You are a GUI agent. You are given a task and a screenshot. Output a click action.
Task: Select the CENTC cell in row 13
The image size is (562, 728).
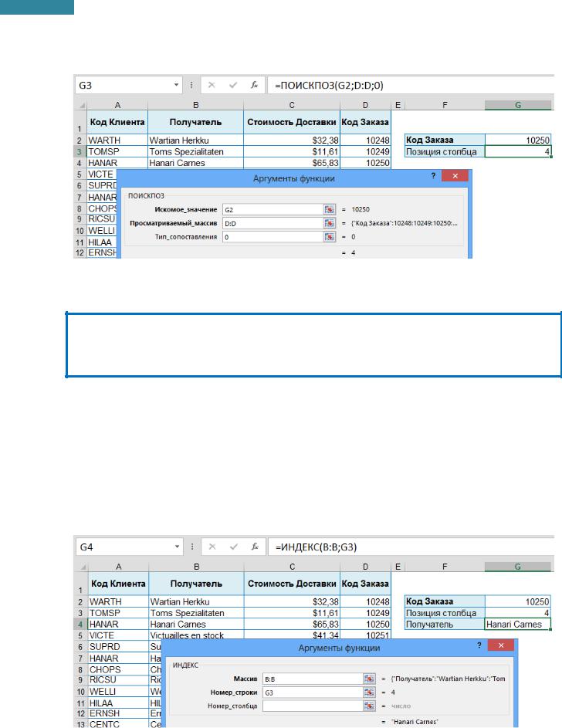(x=118, y=723)
